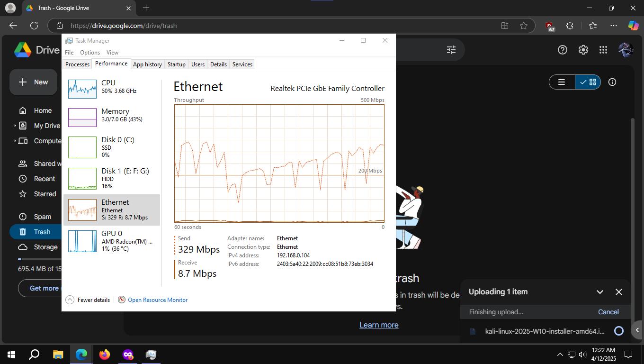The width and height of the screenshot is (644, 364).
Task: Close the Uploading 1 item panel
Action: (619, 292)
